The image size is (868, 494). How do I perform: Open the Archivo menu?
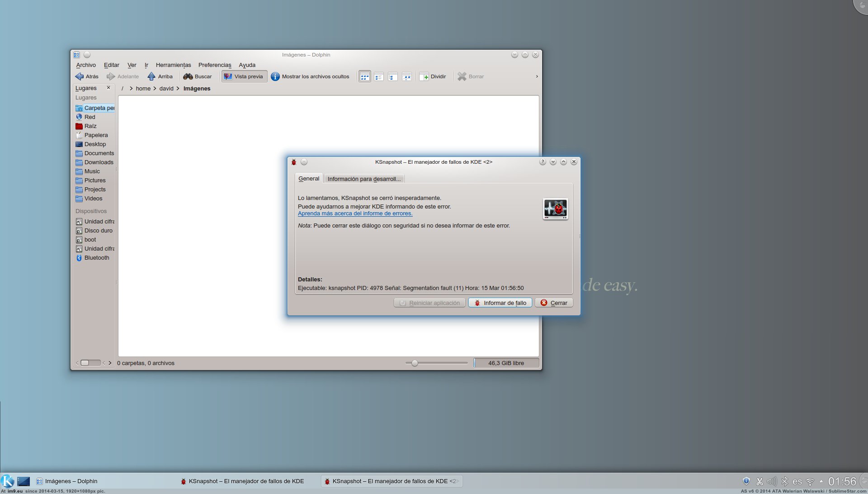pos(86,65)
